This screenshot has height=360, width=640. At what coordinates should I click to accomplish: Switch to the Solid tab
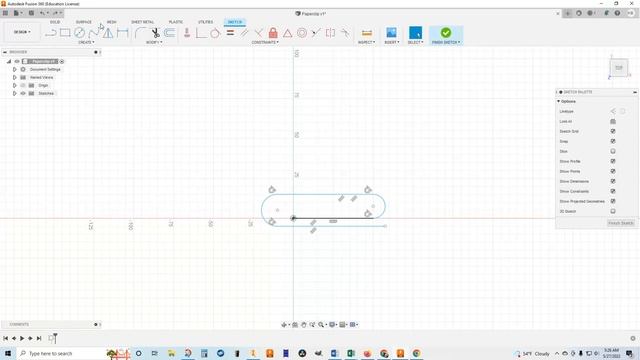pos(55,22)
